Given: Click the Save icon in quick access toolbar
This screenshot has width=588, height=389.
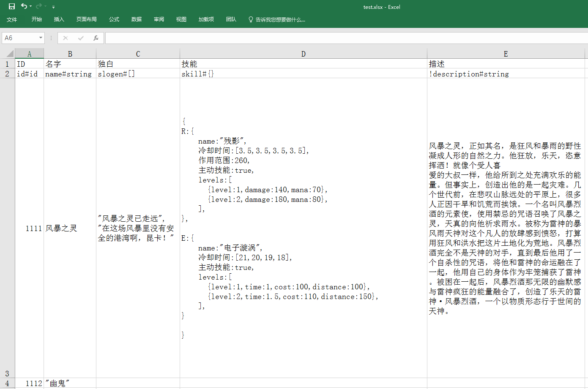Looking at the screenshot, I should coord(12,6).
